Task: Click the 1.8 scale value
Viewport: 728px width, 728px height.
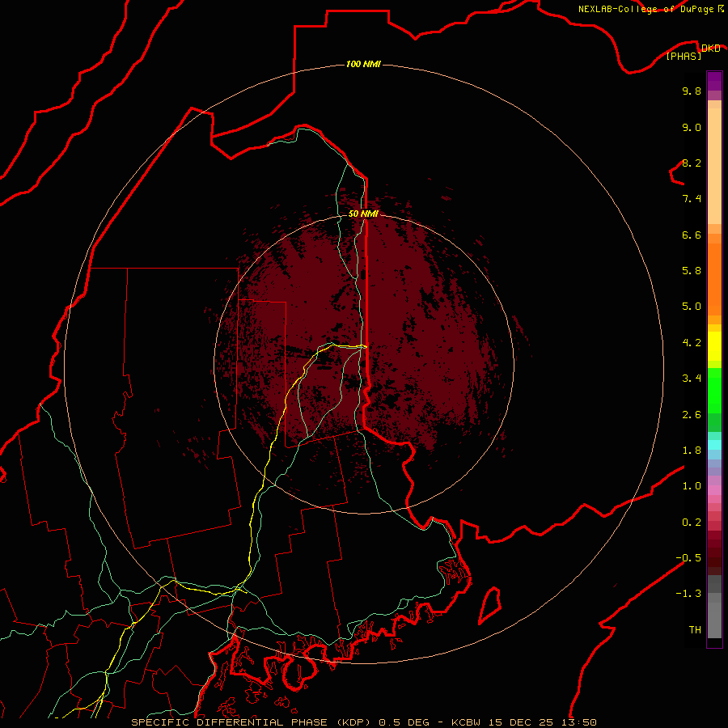Action: point(692,451)
